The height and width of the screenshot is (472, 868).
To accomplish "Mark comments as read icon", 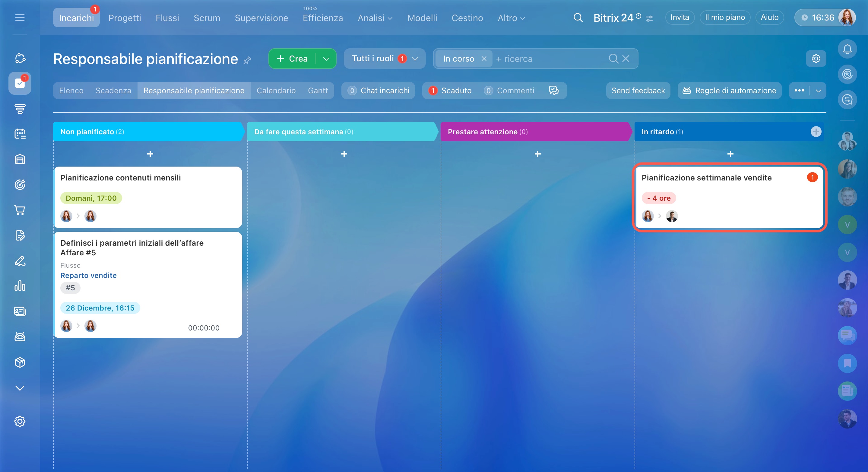I will [x=553, y=90].
